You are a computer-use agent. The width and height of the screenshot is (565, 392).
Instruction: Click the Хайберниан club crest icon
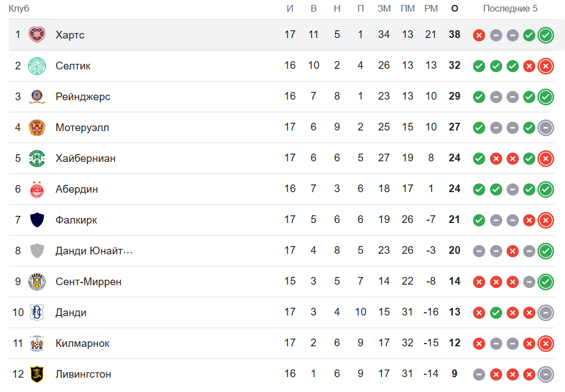click(x=37, y=158)
